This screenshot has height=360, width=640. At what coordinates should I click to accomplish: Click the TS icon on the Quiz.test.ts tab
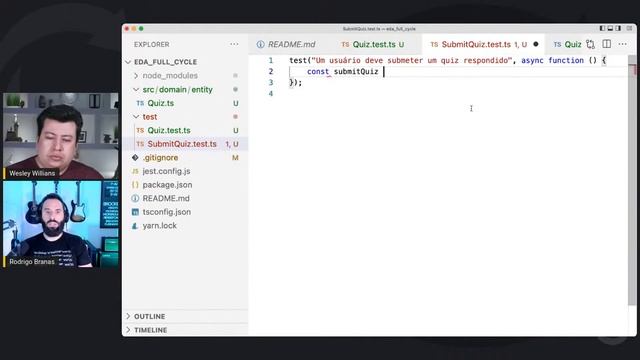pos(345,44)
